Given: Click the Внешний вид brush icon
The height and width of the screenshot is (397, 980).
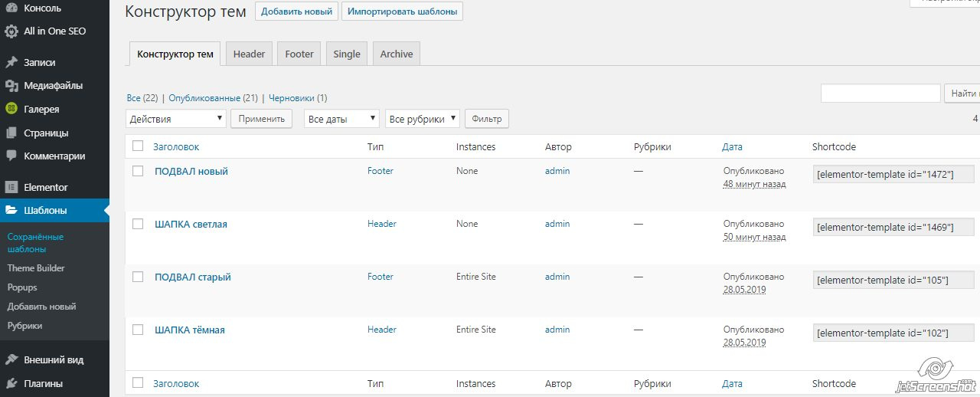Looking at the screenshot, I should click(x=11, y=359).
